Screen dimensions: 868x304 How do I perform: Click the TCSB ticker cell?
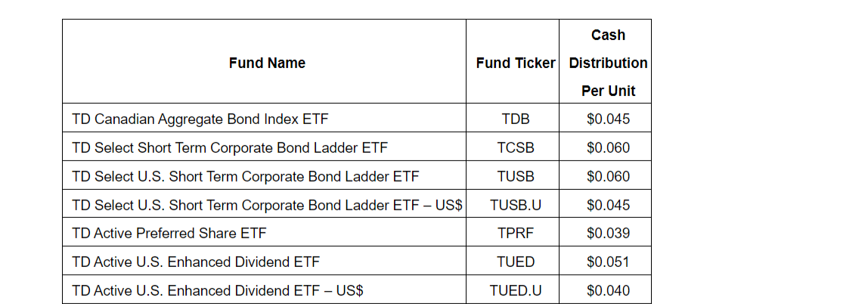click(x=516, y=147)
